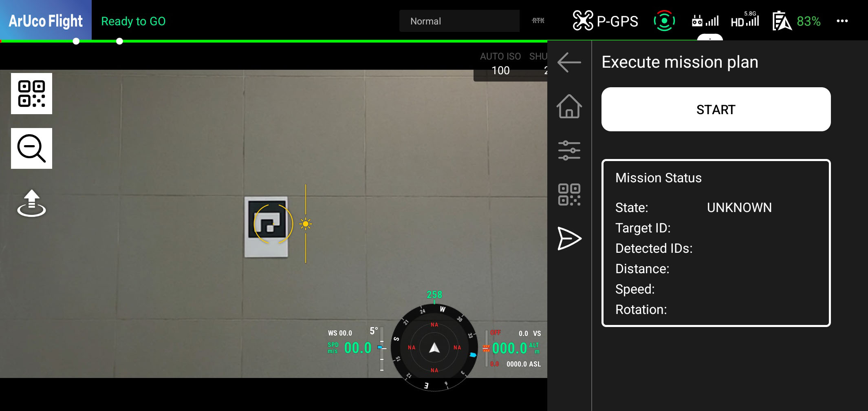868x411 pixels.
Task: Tap the QR code scan button
Action: [x=31, y=94]
